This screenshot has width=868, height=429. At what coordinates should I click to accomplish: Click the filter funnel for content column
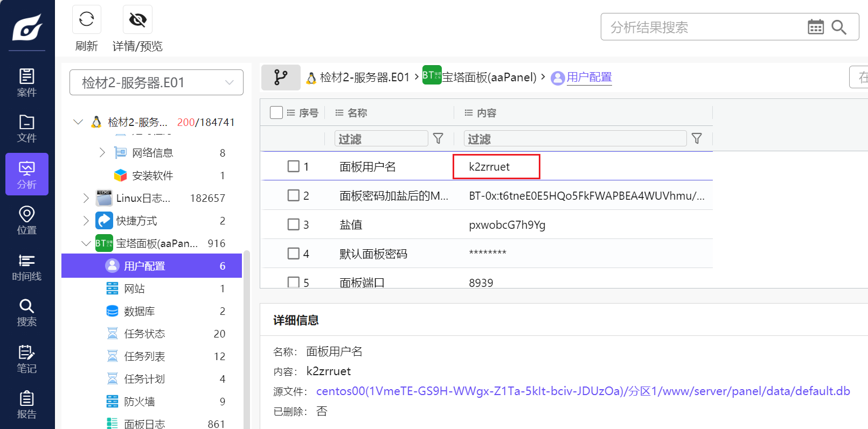pos(696,139)
